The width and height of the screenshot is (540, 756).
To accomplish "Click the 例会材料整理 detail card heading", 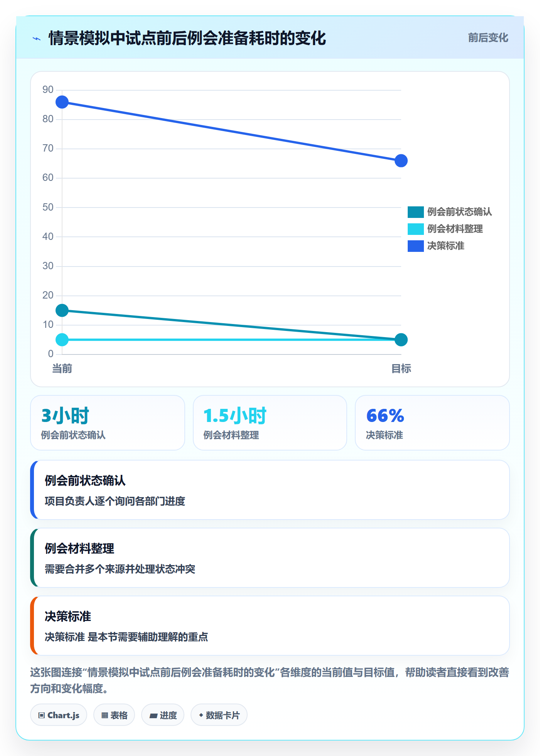I will (79, 548).
